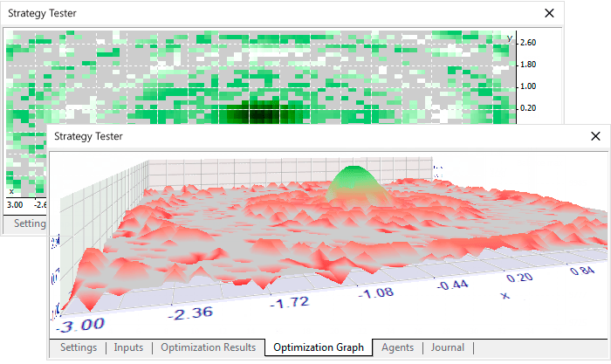Click the -3.00 x-axis label on 3D graph
This screenshot has height=364, width=611.
pyautogui.click(x=81, y=325)
